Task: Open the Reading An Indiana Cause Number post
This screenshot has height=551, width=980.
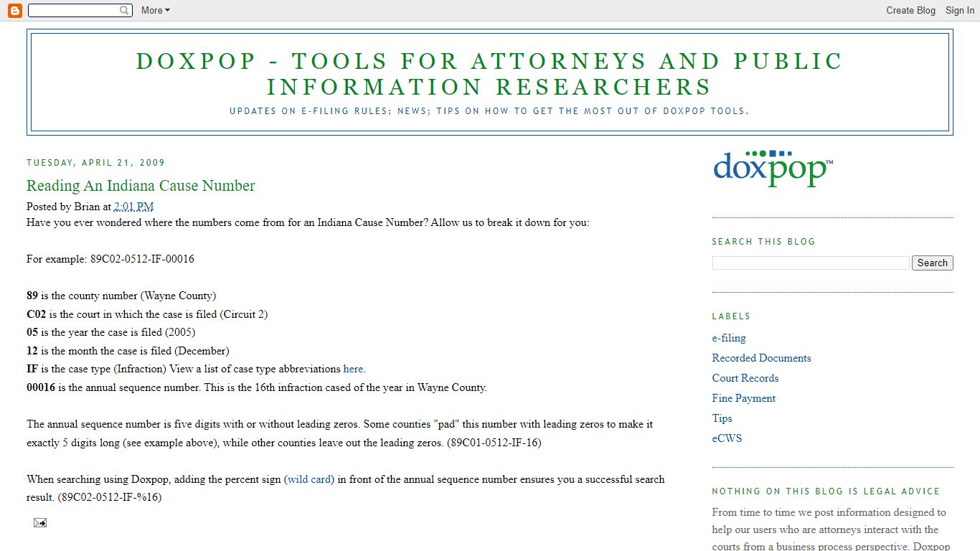Action: [x=141, y=186]
